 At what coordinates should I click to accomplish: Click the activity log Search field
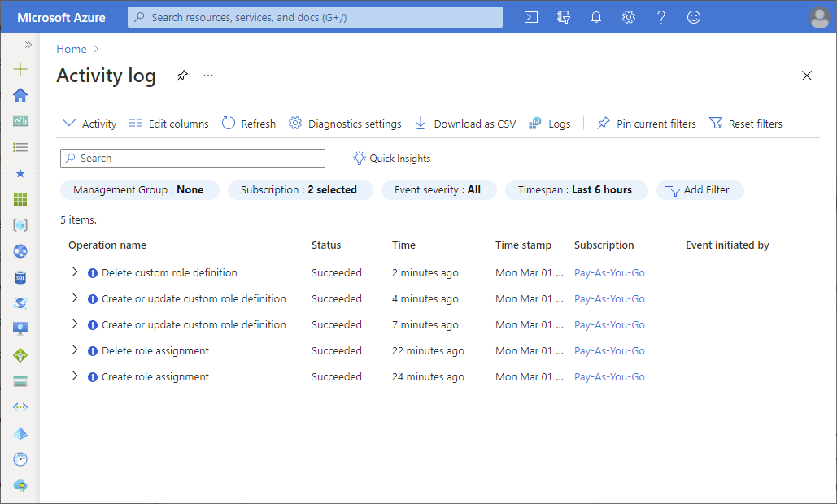[x=193, y=159]
